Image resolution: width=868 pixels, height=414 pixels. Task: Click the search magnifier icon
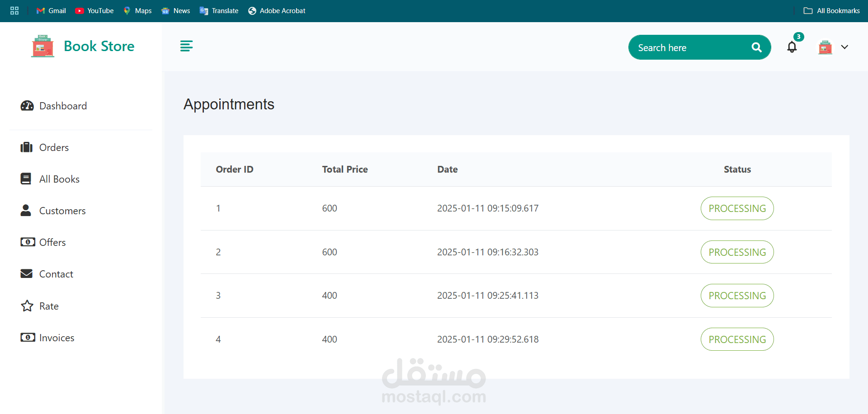tap(756, 47)
